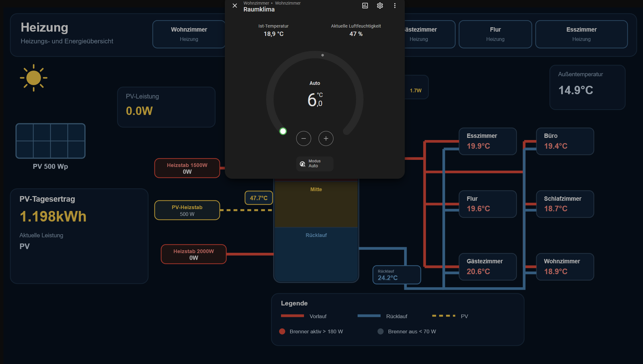Image resolution: width=643 pixels, height=364 pixels.
Task: Click the Rücklauf tank section
Action: point(316,254)
